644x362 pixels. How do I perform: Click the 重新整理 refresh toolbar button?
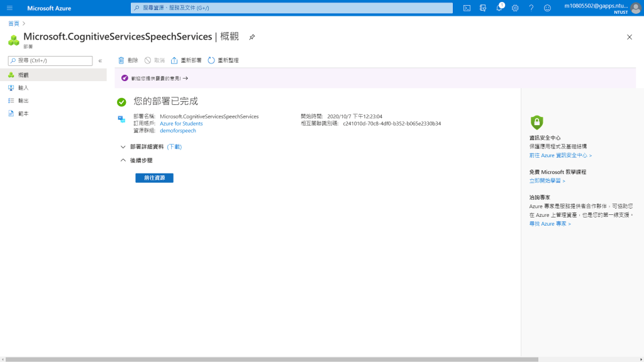tap(223, 60)
